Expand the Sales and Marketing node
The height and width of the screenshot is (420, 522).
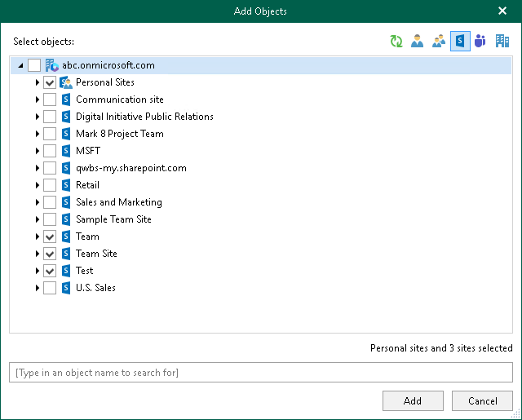tap(38, 202)
